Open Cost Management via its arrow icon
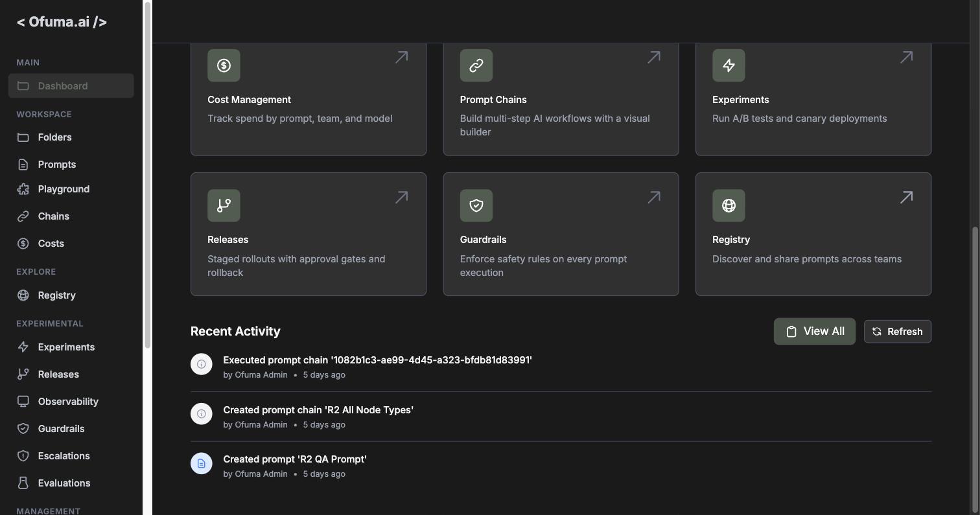Image resolution: width=980 pixels, height=515 pixels. coord(402,57)
